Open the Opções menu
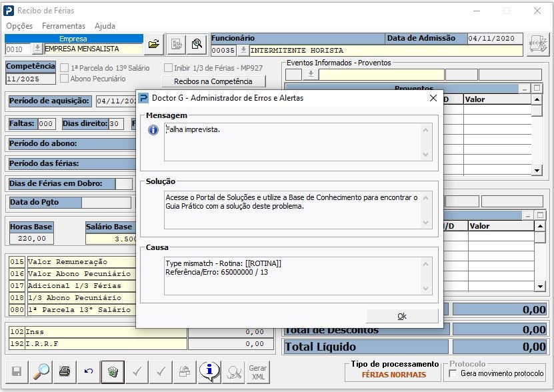Viewport: 554px width, 392px height. coord(19,26)
